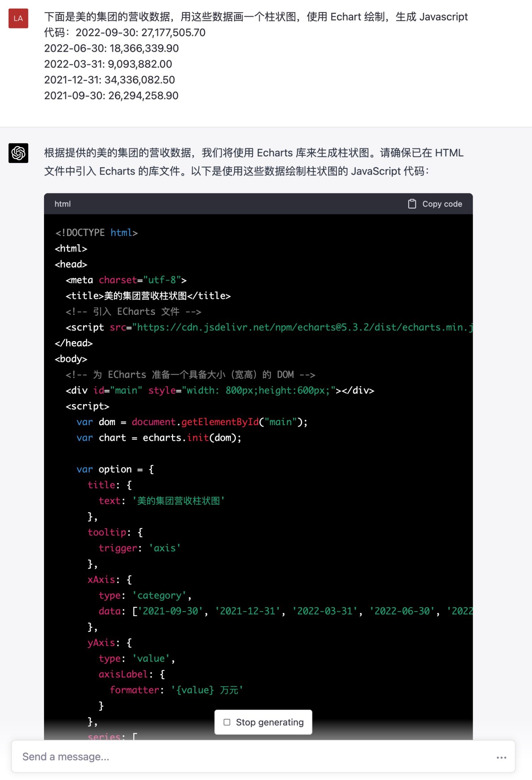Click the line '2021-09-30: 26,294,258.90'
The width and height of the screenshot is (532, 780).
point(111,96)
